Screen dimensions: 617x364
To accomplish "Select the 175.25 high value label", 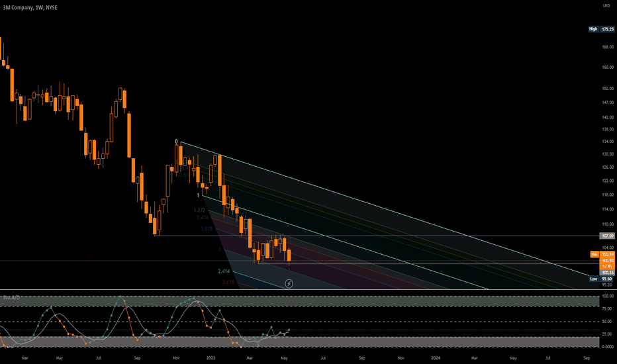I will (608, 29).
